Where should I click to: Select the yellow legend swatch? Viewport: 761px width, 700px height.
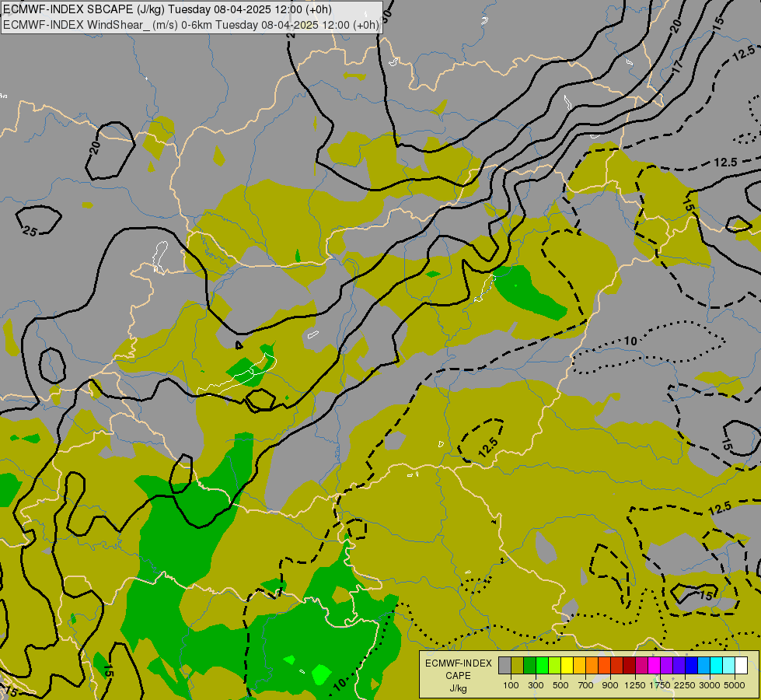coord(567,665)
